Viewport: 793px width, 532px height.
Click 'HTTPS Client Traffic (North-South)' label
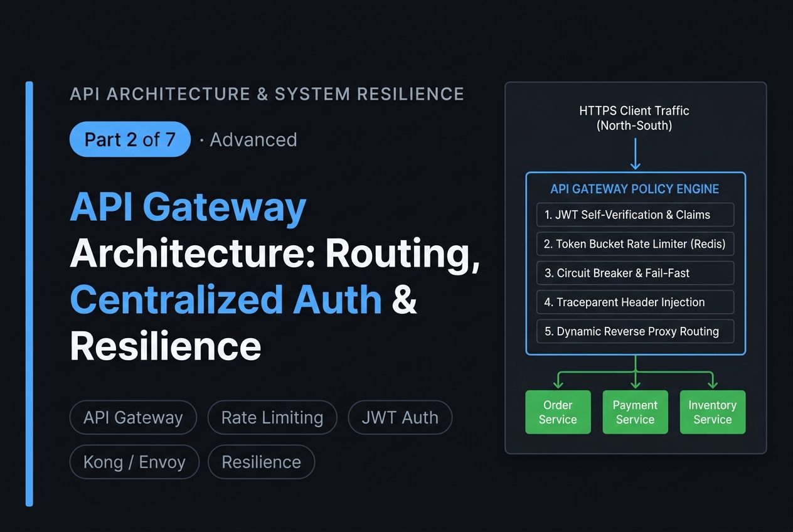[x=635, y=118]
